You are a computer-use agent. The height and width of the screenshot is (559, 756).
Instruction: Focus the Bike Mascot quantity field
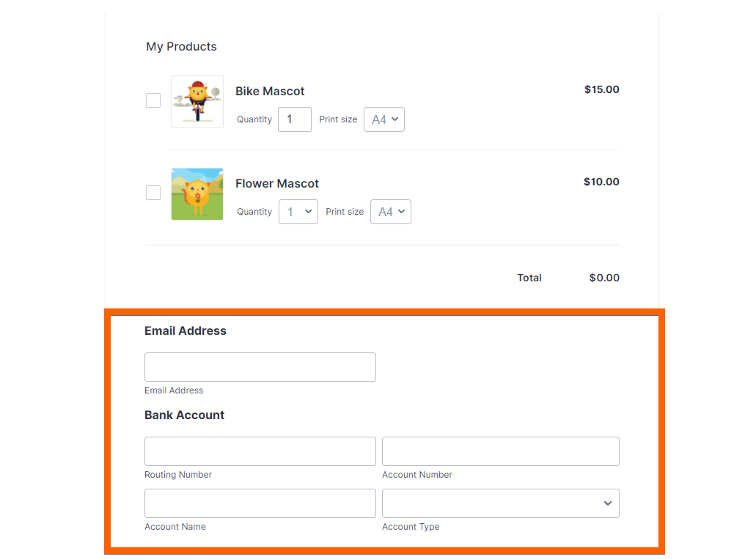click(294, 119)
